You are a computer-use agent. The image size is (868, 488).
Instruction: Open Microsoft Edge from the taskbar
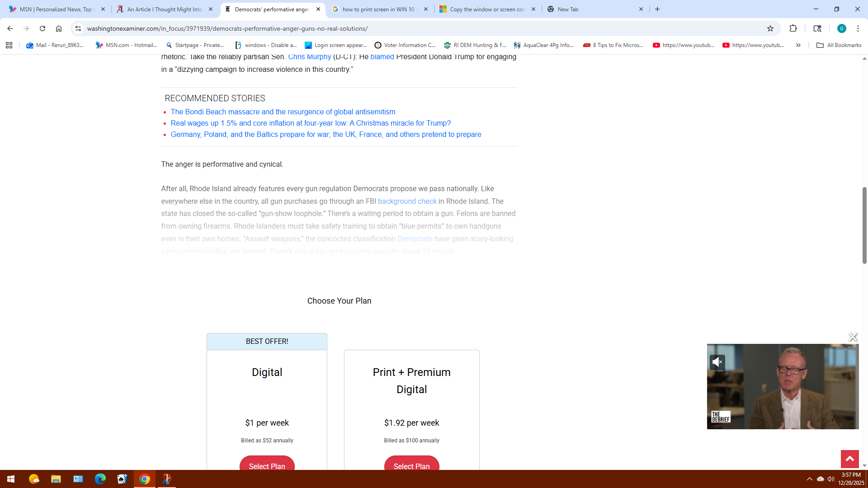click(100, 479)
